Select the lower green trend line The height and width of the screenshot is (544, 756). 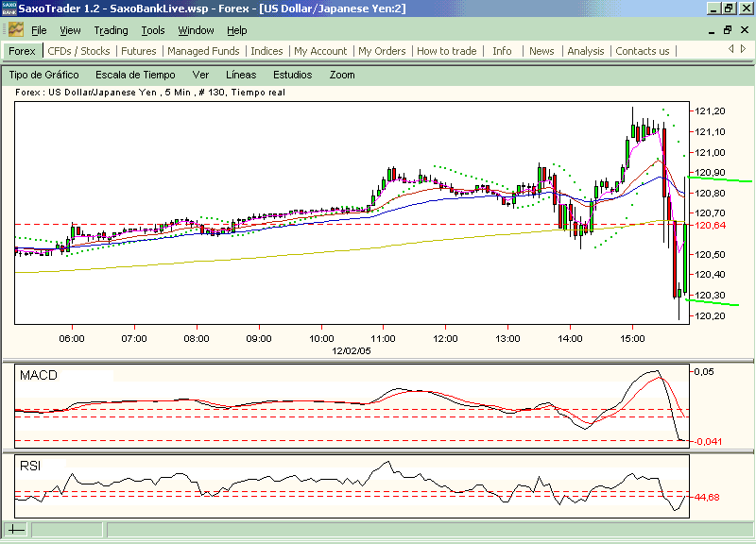click(713, 302)
